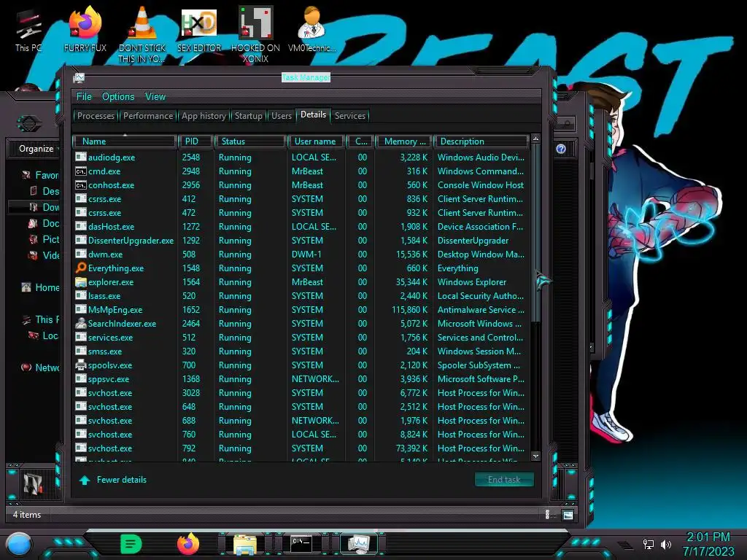Select Network in Explorer sidebar
The height and width of the screenshot is (560, 747).
tap(41, 367)
